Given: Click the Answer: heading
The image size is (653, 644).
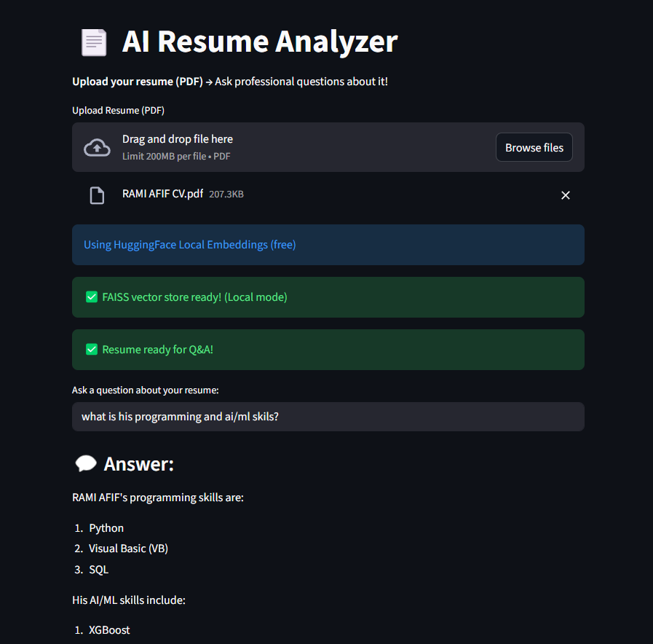Looking at the screenshot, I should coord(138,464).
